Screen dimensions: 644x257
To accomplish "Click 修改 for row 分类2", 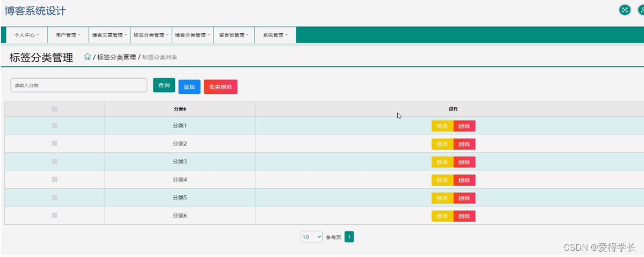I will click(442, 144).
